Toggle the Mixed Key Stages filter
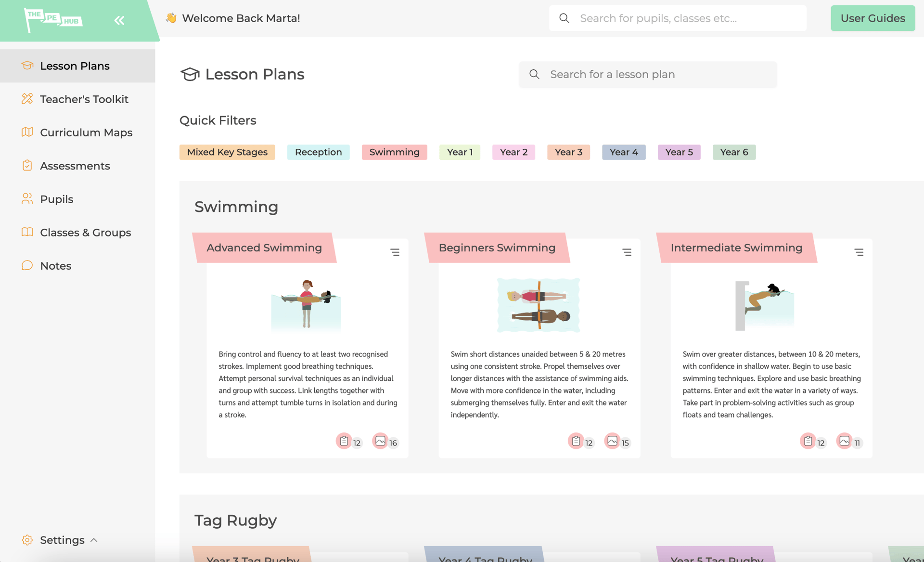The height and width of the screenshot is (562, 924). (x=227, y=152)
